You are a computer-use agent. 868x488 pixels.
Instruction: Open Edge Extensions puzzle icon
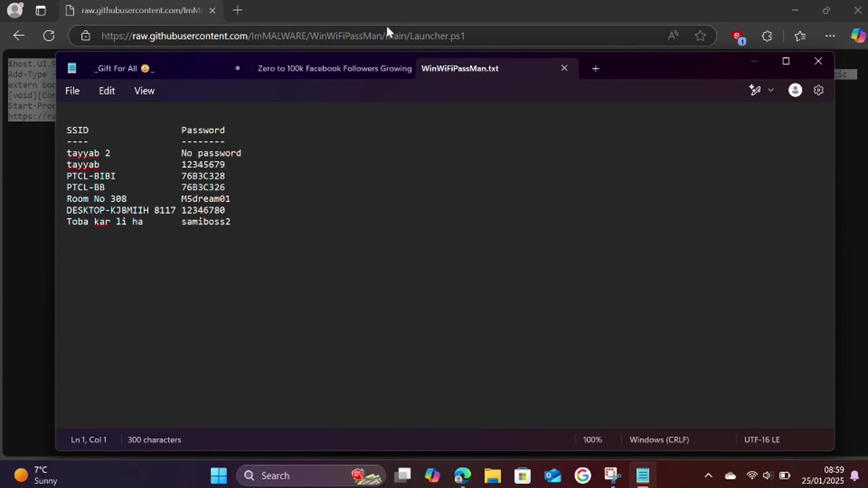tap(767, 36)
